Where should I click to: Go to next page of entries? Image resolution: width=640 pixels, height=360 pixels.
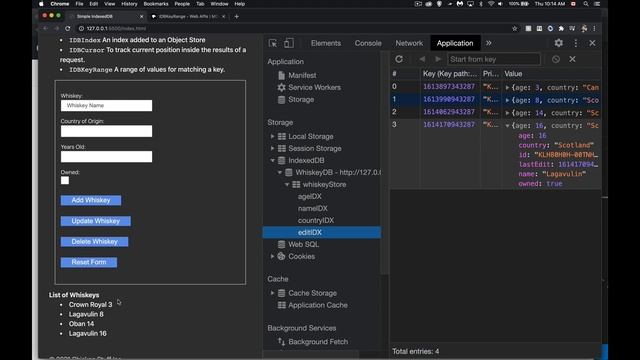tap(438, 59)
